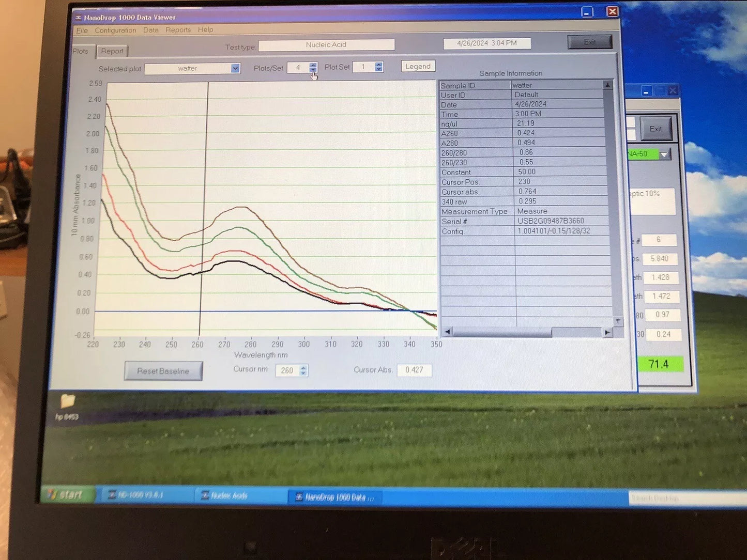Click the Cursor nm input field

(286, 370)
